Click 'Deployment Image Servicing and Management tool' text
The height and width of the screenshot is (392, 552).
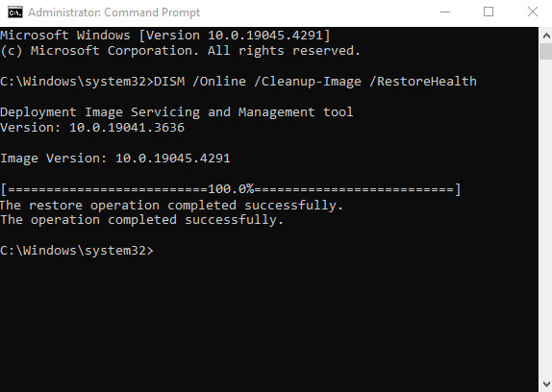176,112
